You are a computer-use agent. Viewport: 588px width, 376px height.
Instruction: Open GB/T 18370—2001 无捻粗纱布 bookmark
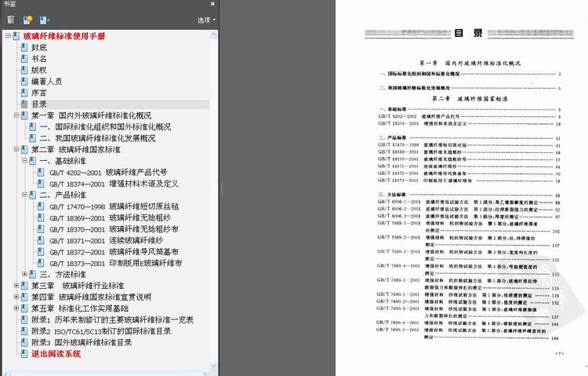[x=114, y=229]
